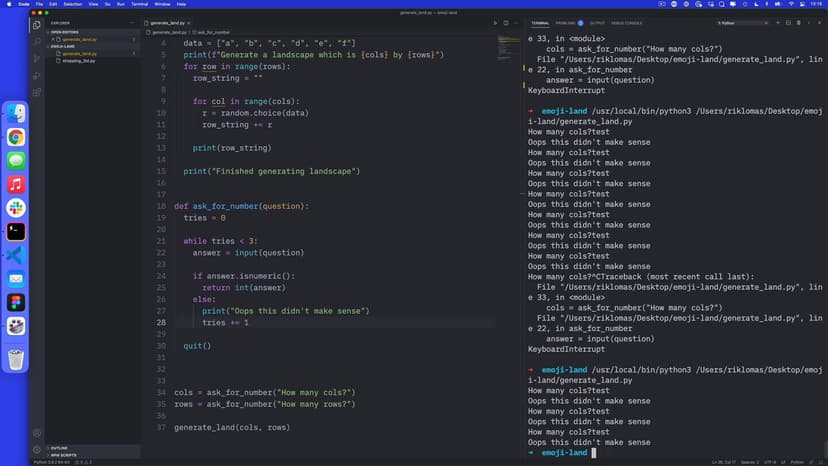
Task: Run the Python file with play icon
Action: tap(494, 22)
